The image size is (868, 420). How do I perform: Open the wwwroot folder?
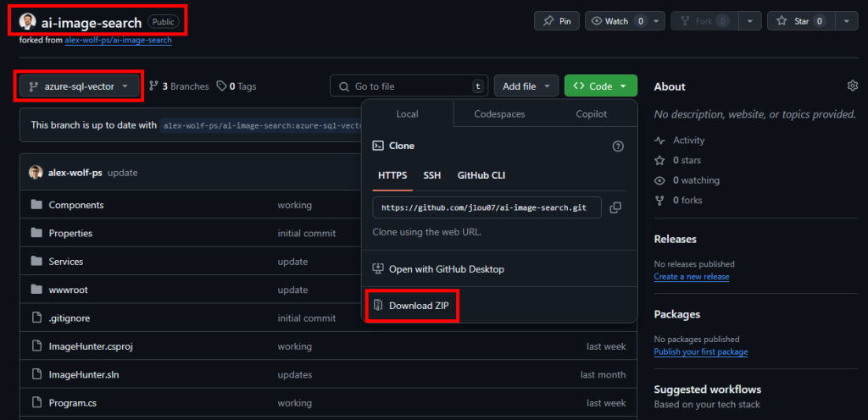[x=68, y=290]
